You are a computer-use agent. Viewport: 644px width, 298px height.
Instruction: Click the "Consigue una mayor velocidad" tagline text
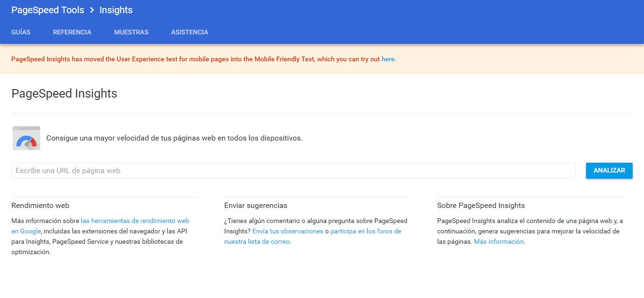click(174, 138)
